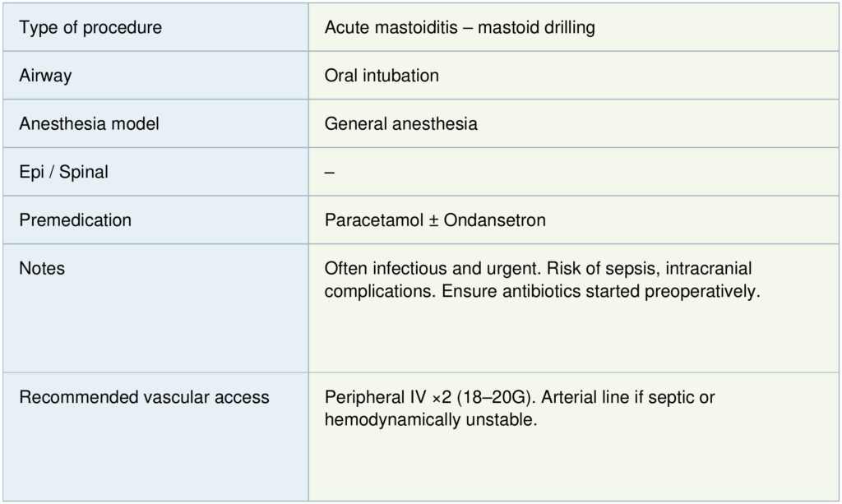The image size is (842, 504).
Task: Select the "Premedication" row label
Action: click(75, 220)
